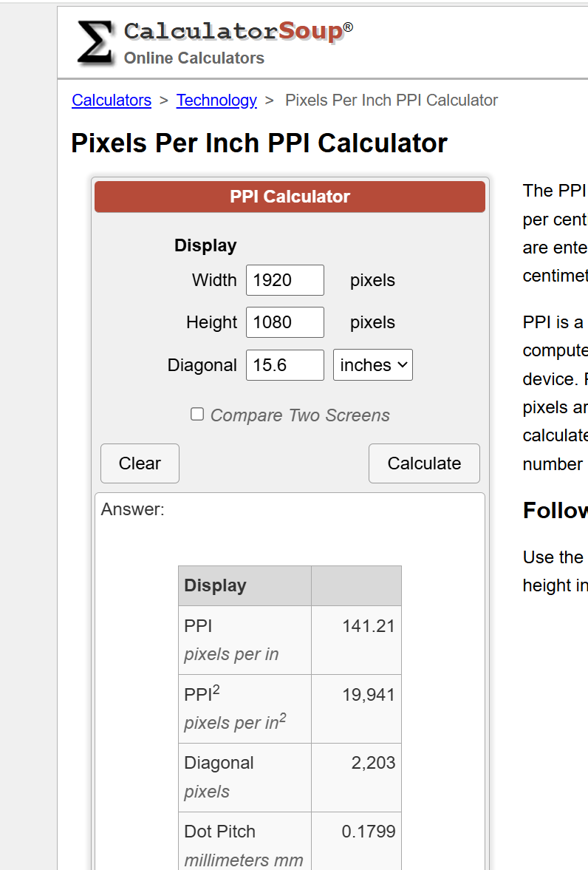Click the Display column header in results

(245, 585)
